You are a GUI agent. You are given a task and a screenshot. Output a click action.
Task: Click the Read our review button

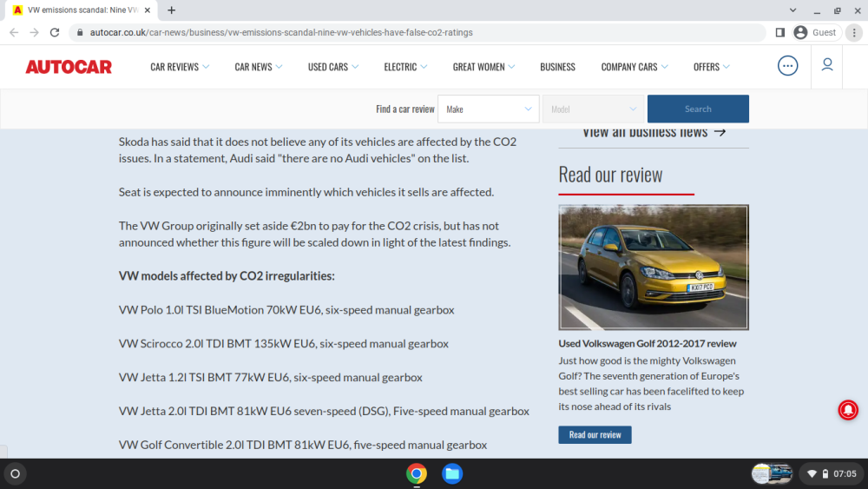(x=595, y=435)
